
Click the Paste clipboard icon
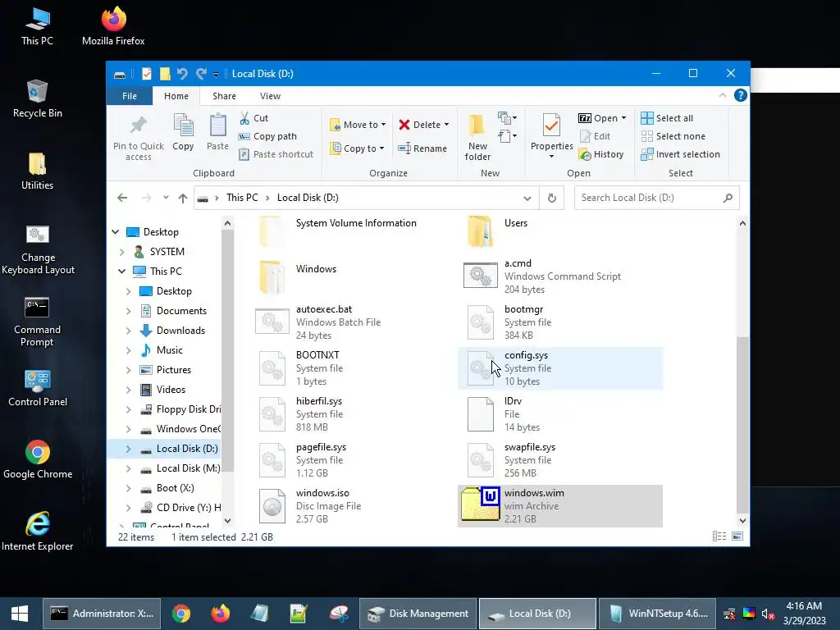click(217, 125)
